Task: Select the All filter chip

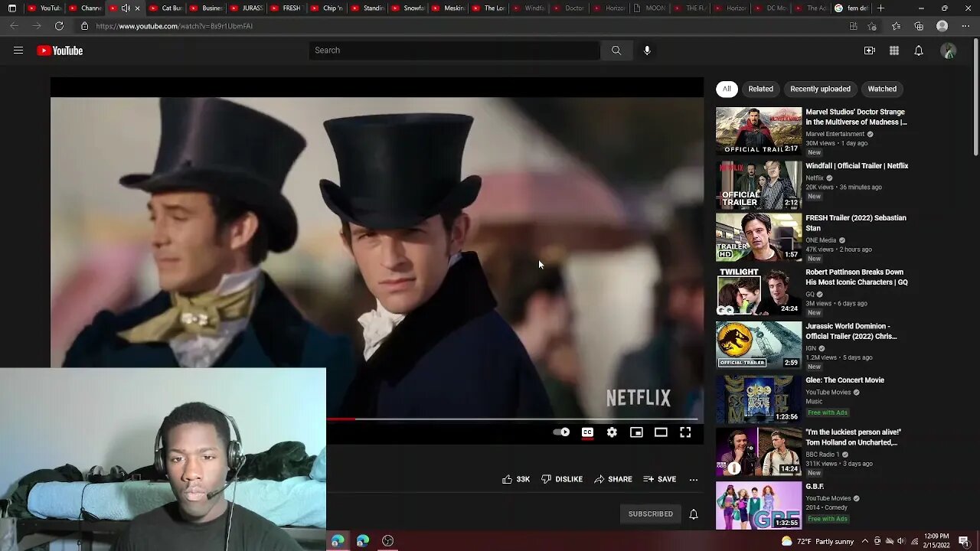Action: (727, 89)
